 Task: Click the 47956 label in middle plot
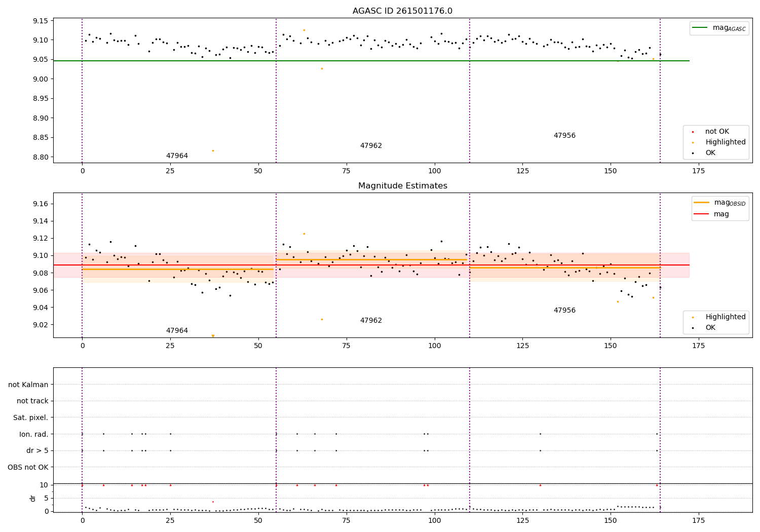[564, 311]
